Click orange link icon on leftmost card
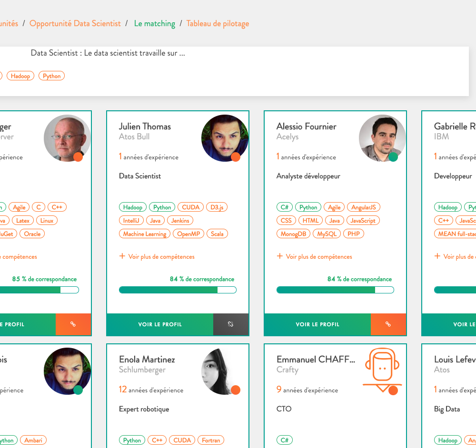This screenshot has height=448, width=476. 73,324
